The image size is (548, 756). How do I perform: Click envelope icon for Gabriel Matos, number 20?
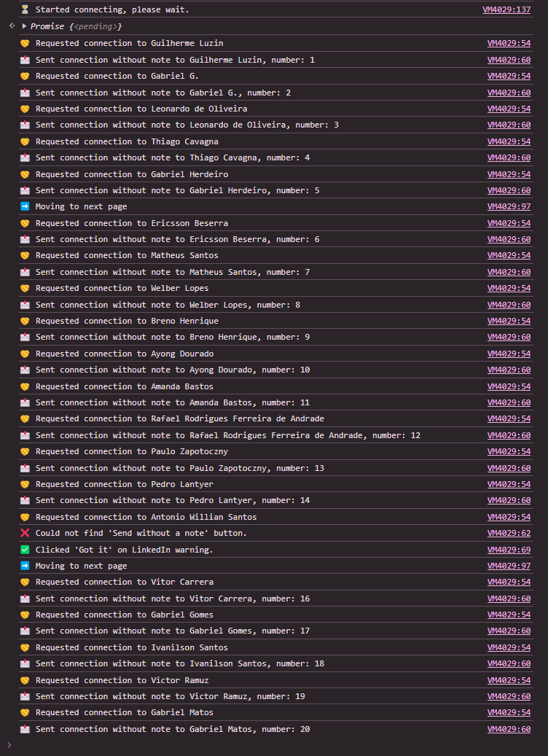[x=25, y=729]
